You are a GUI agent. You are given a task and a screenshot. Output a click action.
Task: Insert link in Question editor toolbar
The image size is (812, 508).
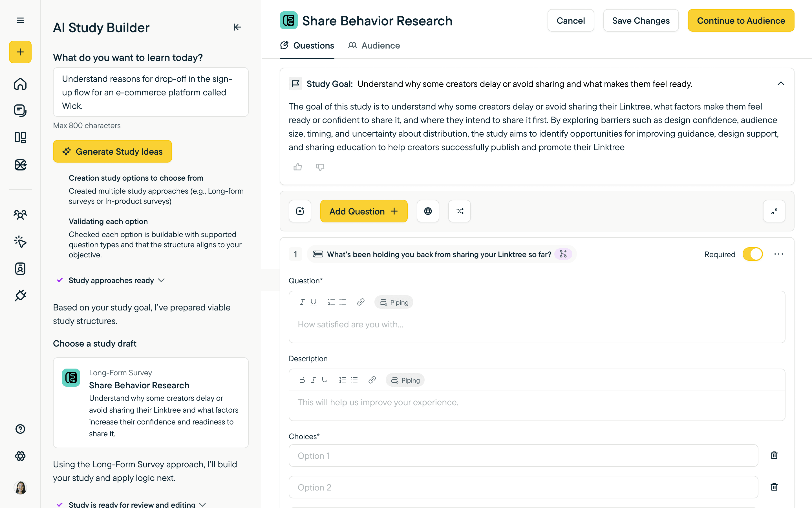361,302
